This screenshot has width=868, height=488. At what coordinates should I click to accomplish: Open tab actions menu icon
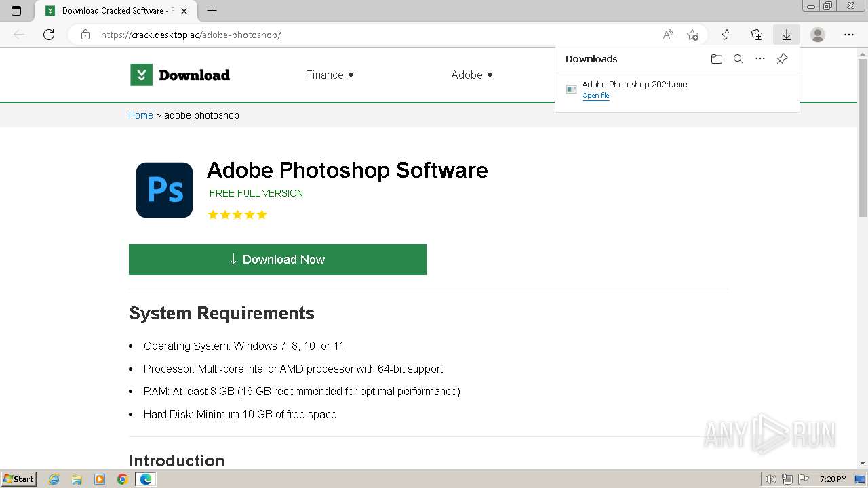(16, 11)
